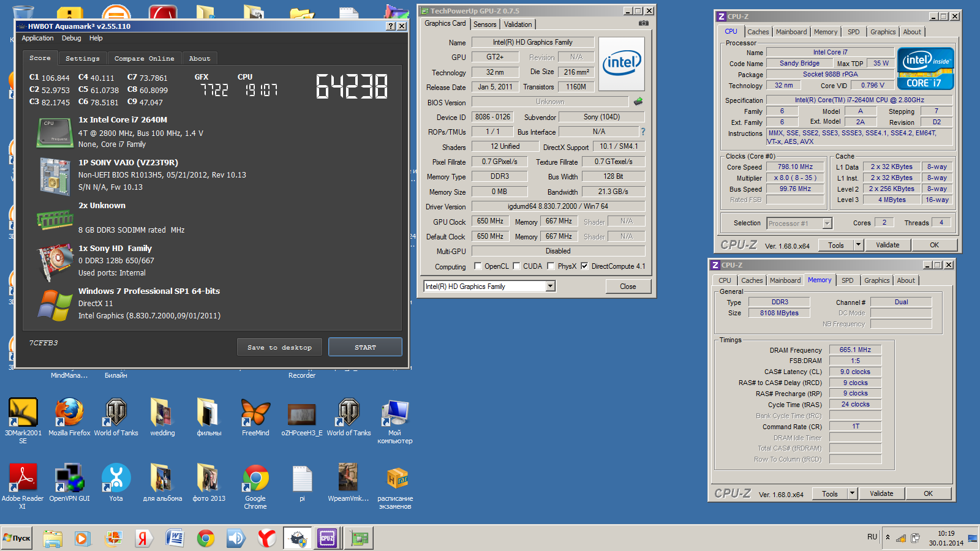Open Graphics tab in top CPU-Z
This screenshot has height=551, width=980.
883,32
